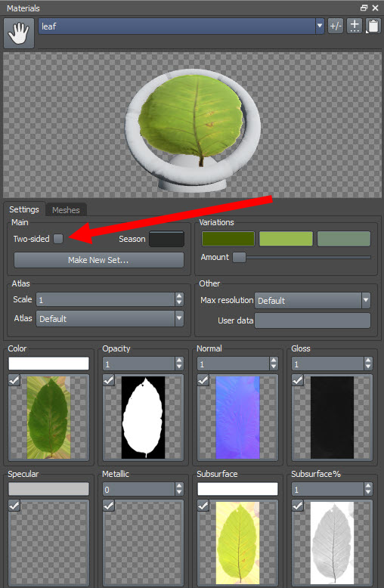Click the black Gloss map thumbnail
Image resolution: width=384 pixels, height=588 pixels.
pyautogui.click(x=333, y=417)
